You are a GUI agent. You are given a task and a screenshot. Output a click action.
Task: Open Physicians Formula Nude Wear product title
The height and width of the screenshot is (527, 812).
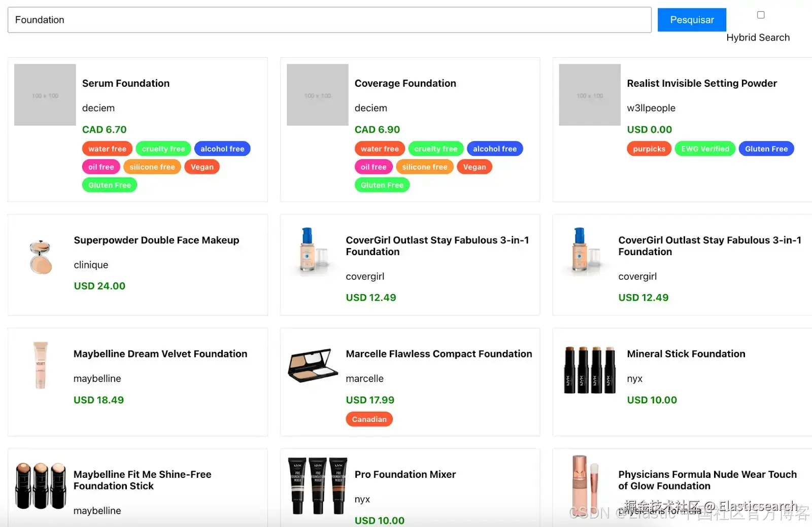(x=707, y=480)
